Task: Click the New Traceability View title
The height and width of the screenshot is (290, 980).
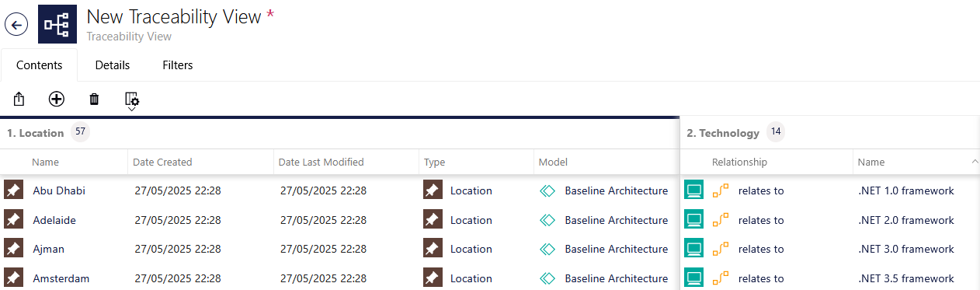Action: (x=174, y=17)
